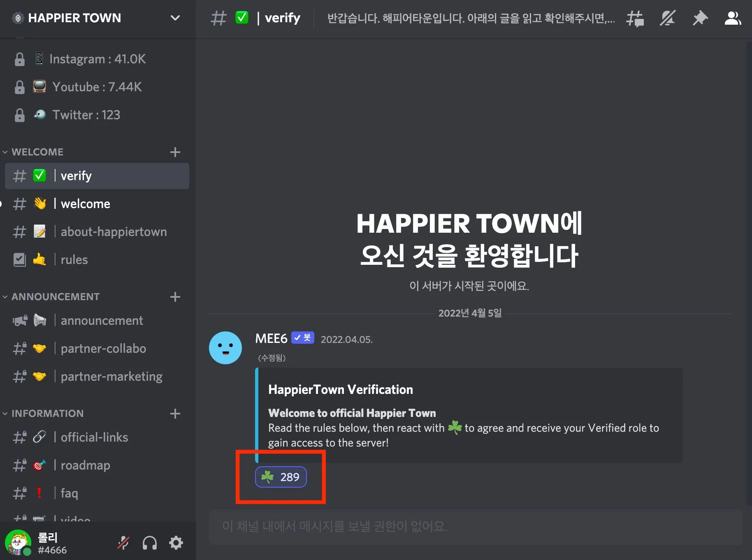
Task: Open the partner-collabo channel
Action: 97,349
